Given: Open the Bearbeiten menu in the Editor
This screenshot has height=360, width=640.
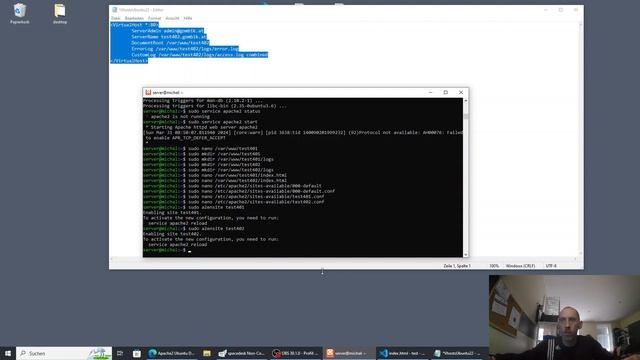Looking at the screenshot, I should click(x=134, y=18).
